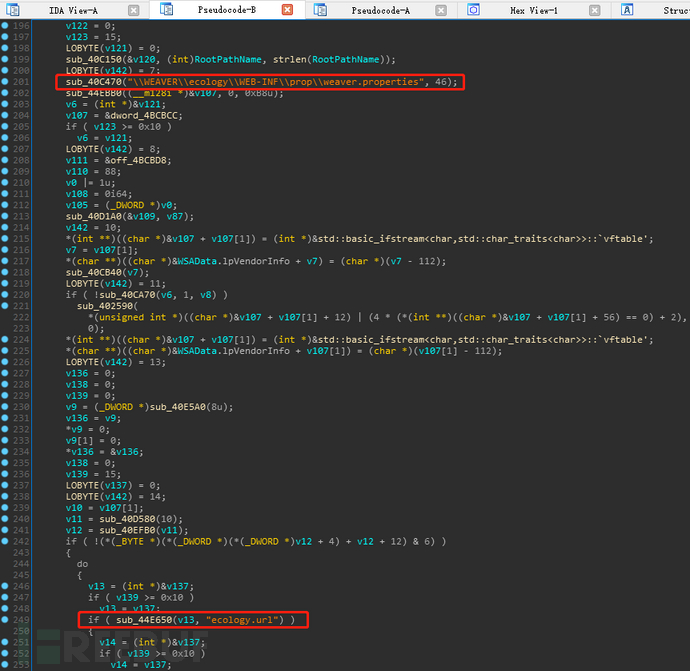
Task: Click the Pseudocode-A tab icon
Action: click(320, 10)
